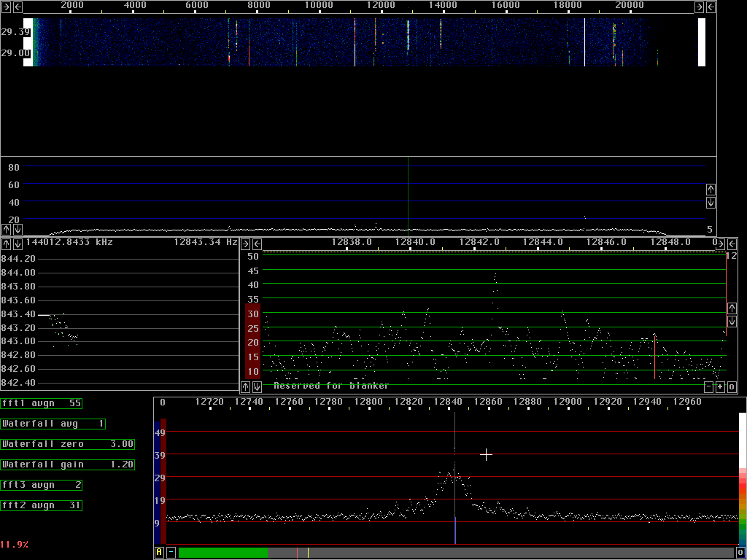Click the up arrow beside the 144012.8433 kHz readout
This screenshot has width=747, height=560.
click(x=6, y=244)
